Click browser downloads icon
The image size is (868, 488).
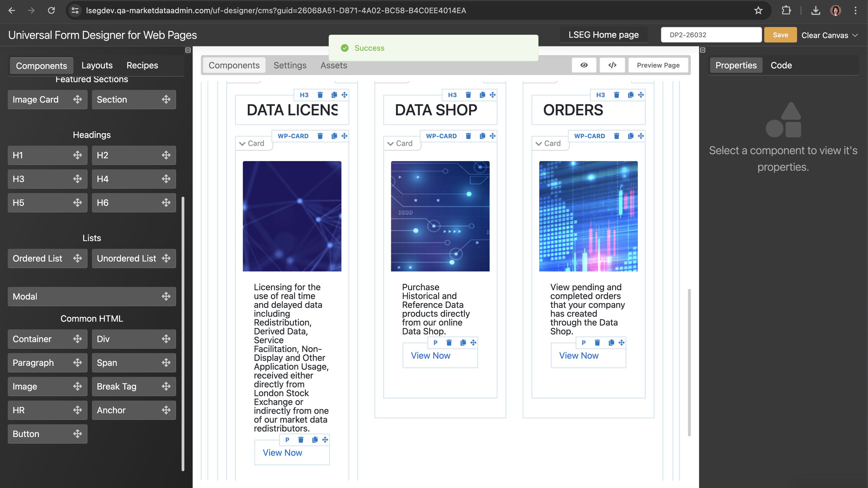click(x=816, y=10)
